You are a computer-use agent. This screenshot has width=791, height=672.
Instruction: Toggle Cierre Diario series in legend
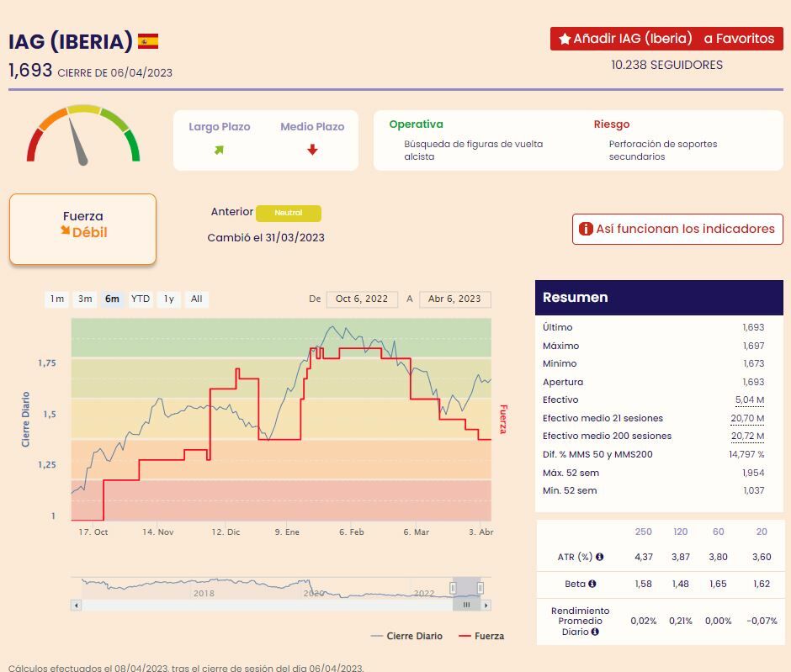(406, 636)
